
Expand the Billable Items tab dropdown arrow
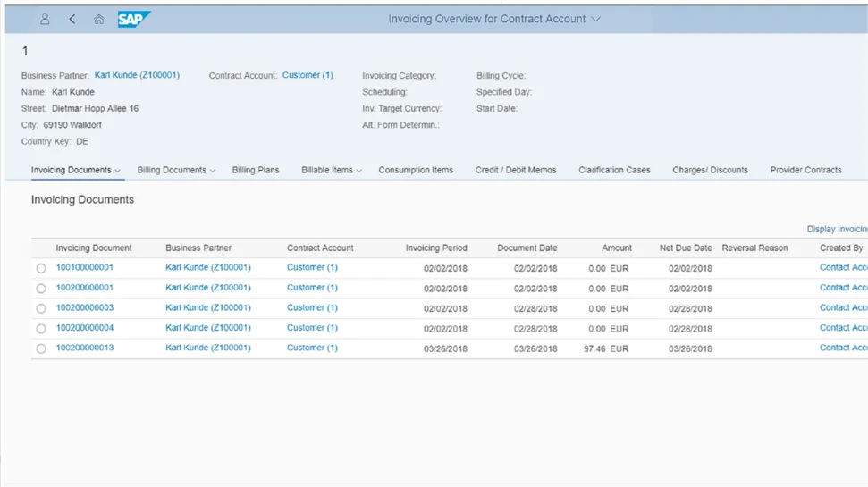(x=359, y=171)
